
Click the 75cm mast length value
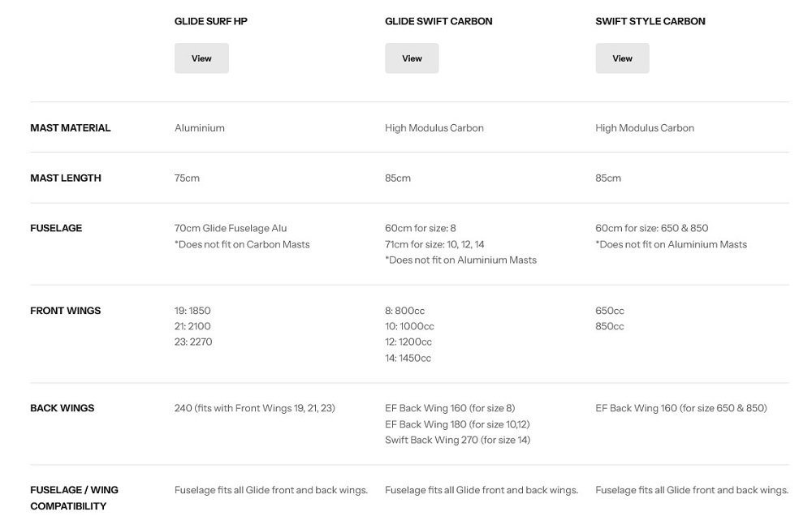click(x=187, y=178)
